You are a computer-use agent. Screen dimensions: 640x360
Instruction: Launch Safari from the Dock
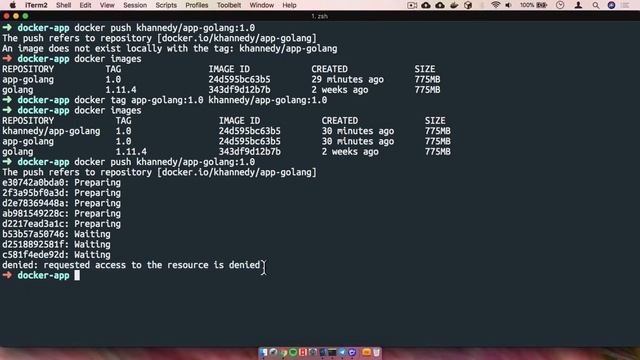273,352
